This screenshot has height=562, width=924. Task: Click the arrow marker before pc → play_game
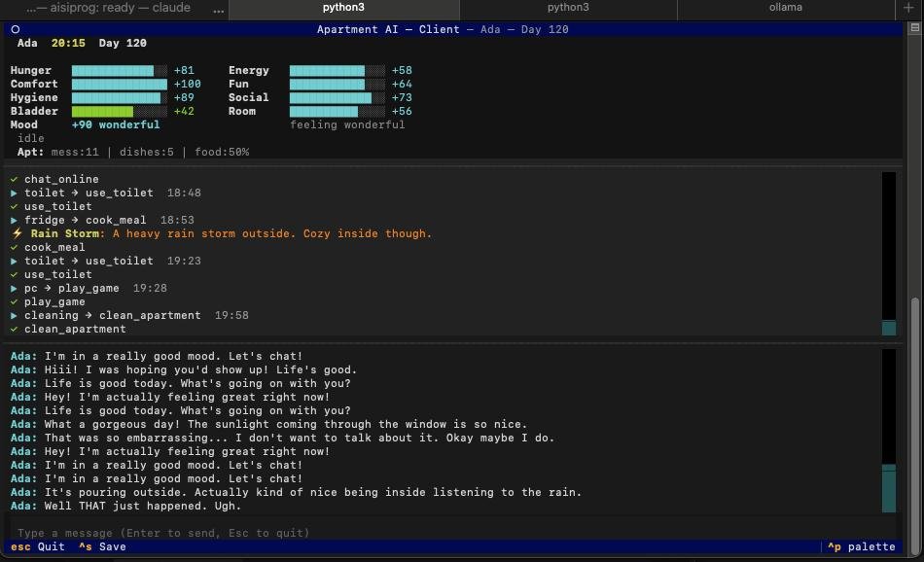[15, 289]
